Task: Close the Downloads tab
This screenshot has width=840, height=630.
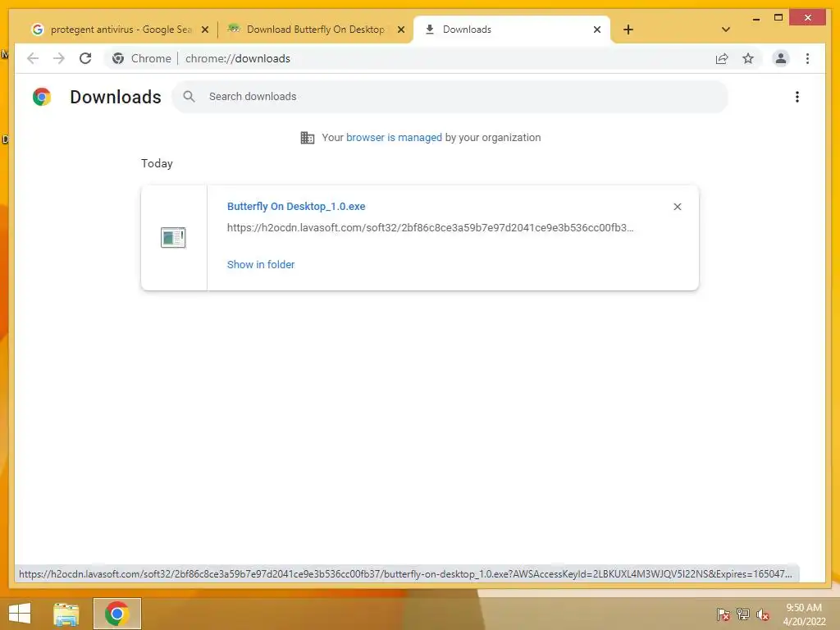Action: pyautogui.click(x=597, y=30)
